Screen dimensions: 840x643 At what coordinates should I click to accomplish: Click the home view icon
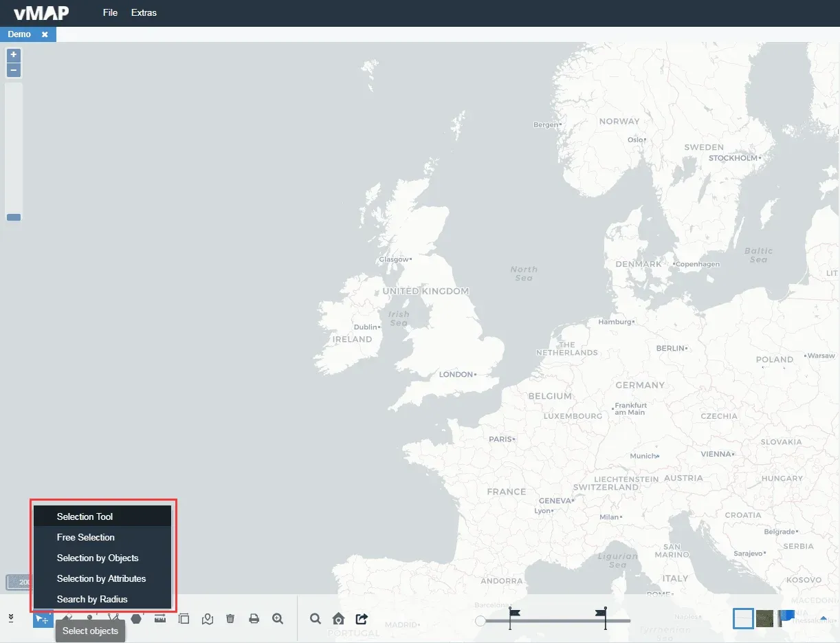tap(338, 619)
